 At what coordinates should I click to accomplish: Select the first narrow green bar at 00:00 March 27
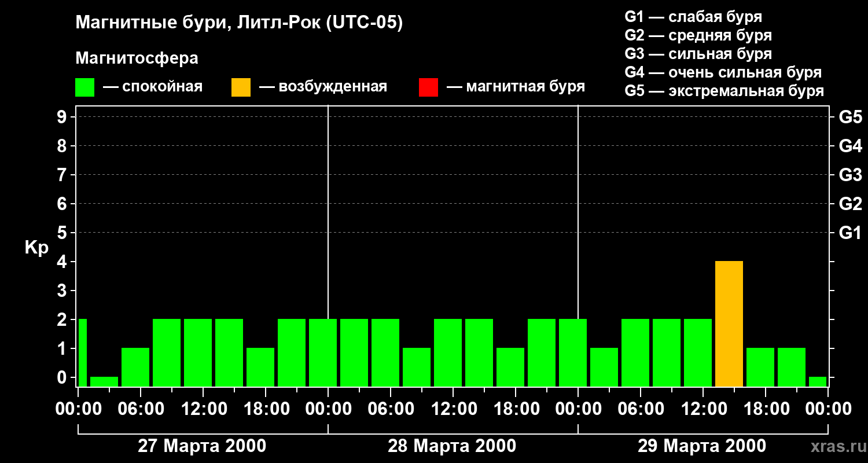pyautogui.click(x=82, y=352)
